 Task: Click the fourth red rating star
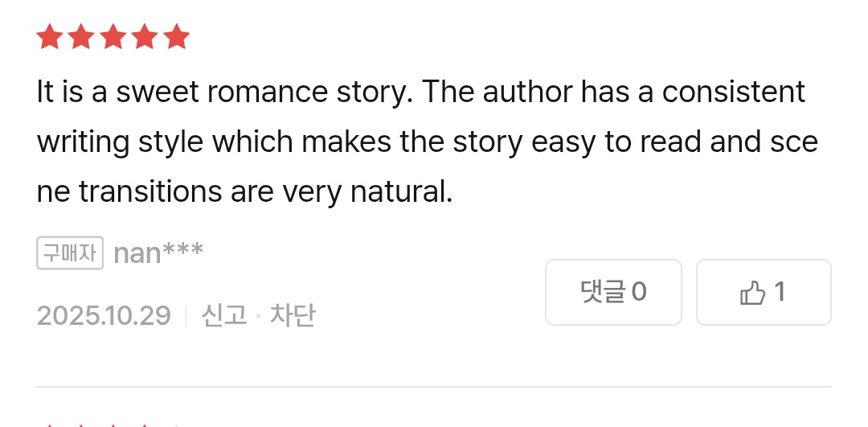point(145,37)
